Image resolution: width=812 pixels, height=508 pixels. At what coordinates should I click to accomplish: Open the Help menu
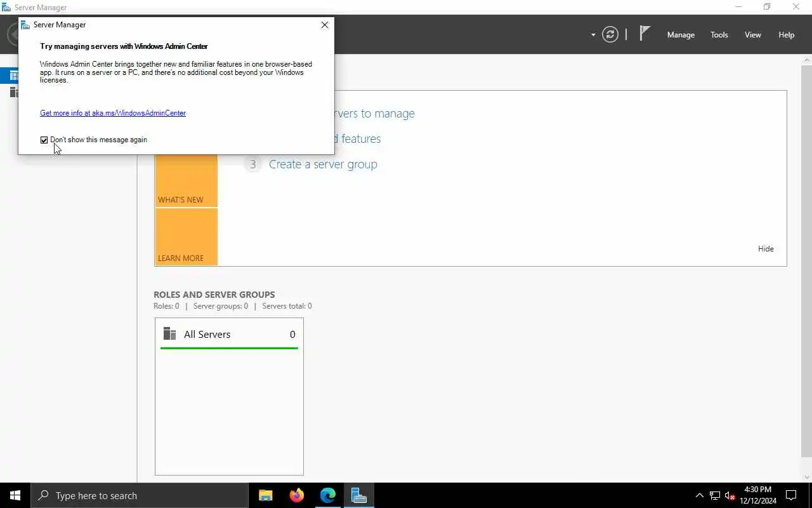(786, 35)
